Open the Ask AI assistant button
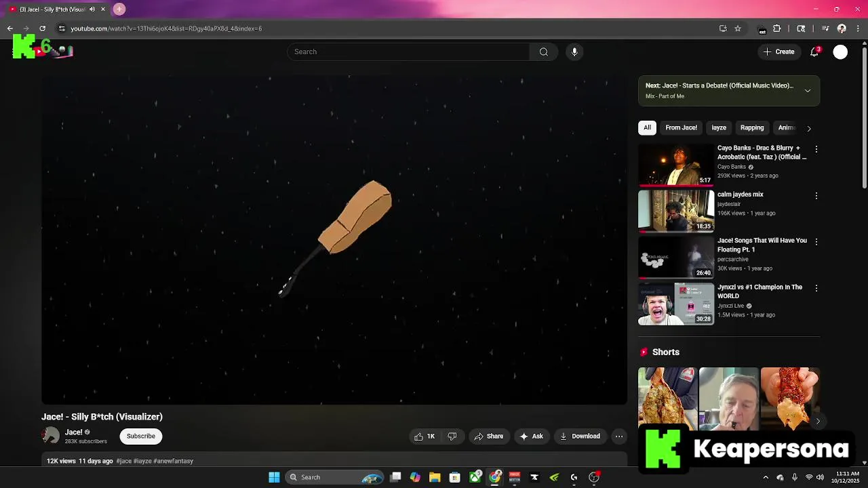Image resolution: width=868 pixels, height=488 pixels. click(x=531, y=436)
